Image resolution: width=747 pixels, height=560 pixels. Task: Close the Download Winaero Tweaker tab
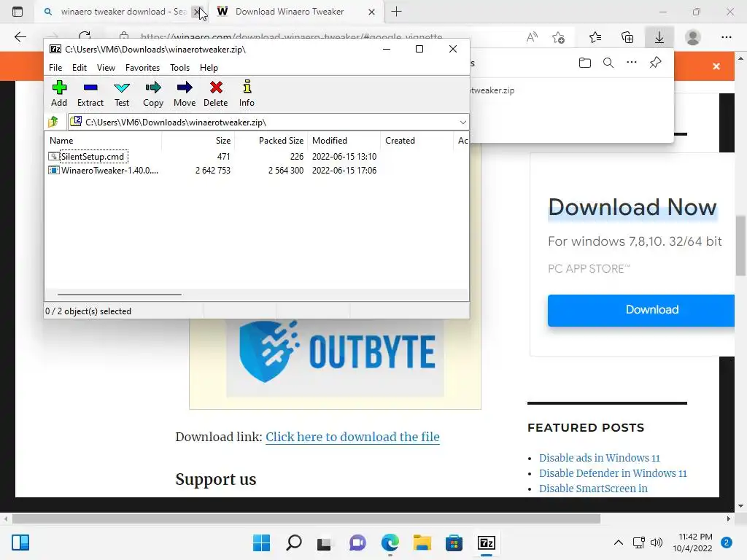point(371,12)
